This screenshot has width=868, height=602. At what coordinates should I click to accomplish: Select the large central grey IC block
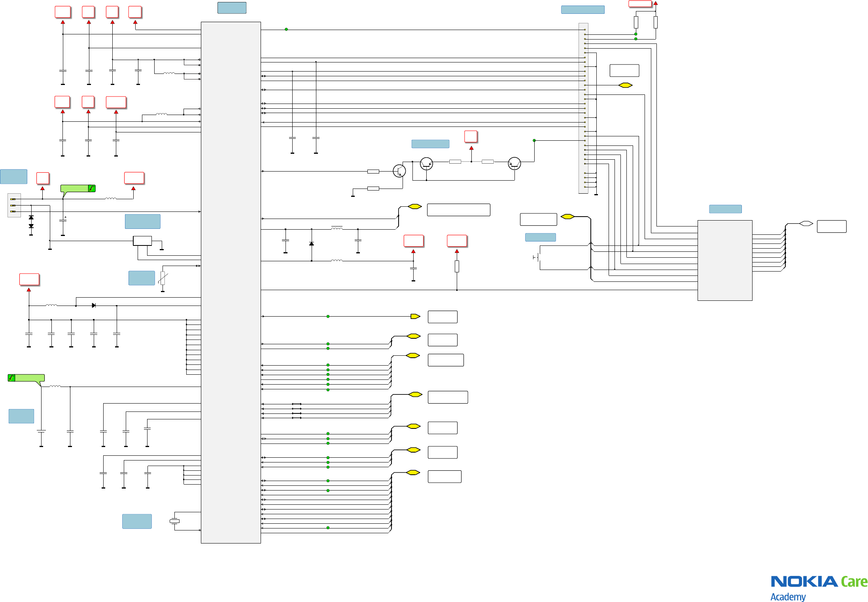[x=231, y=282]
